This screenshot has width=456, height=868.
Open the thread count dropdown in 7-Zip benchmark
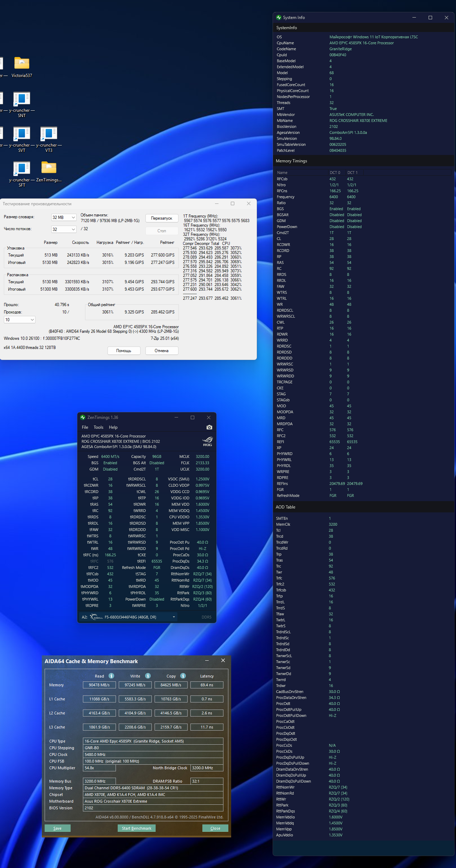(x=64, y=229)
